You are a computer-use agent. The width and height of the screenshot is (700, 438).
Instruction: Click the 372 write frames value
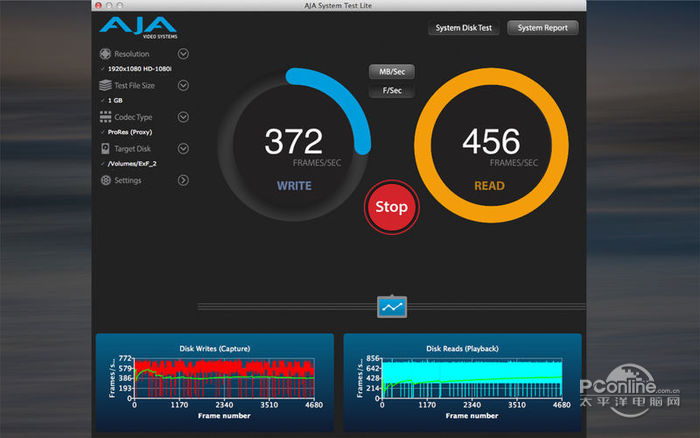click(x=293, y=142)
